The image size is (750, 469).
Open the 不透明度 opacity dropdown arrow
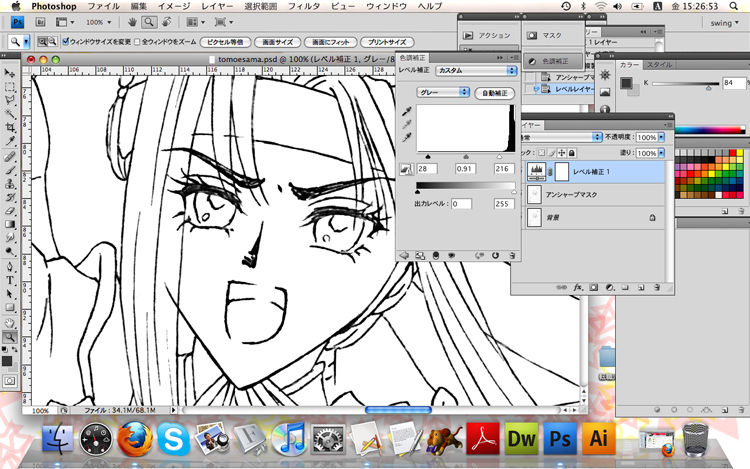click(662, 137)
